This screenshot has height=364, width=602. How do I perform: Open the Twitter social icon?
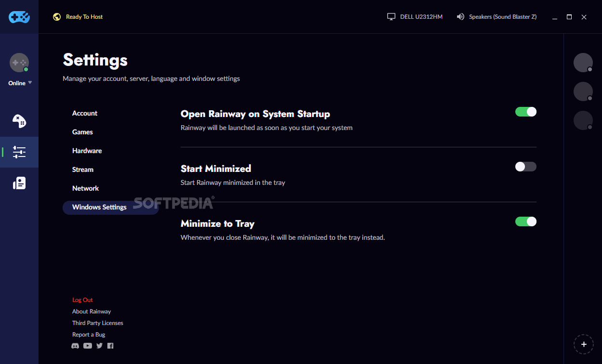pyautogui.click(x=100, y=346)
